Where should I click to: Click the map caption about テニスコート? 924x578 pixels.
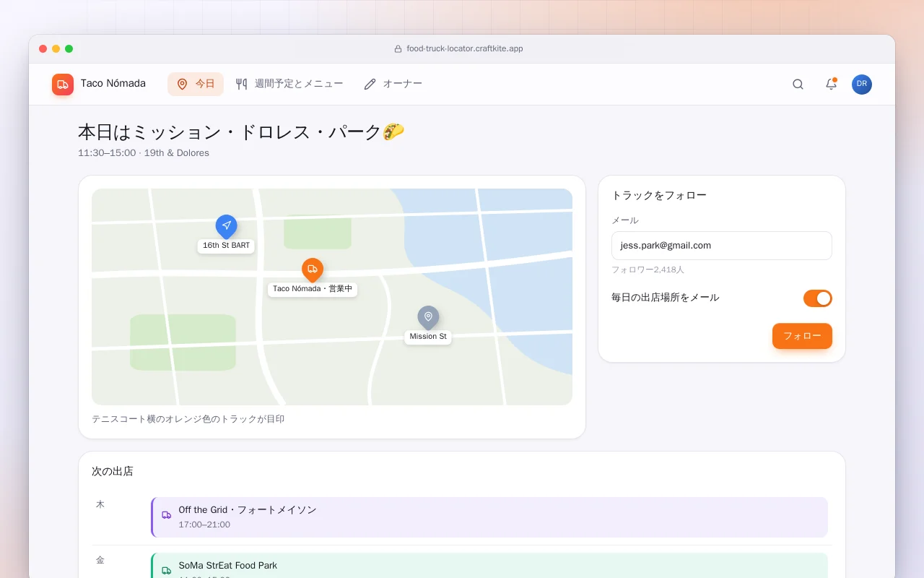[188, 419]
